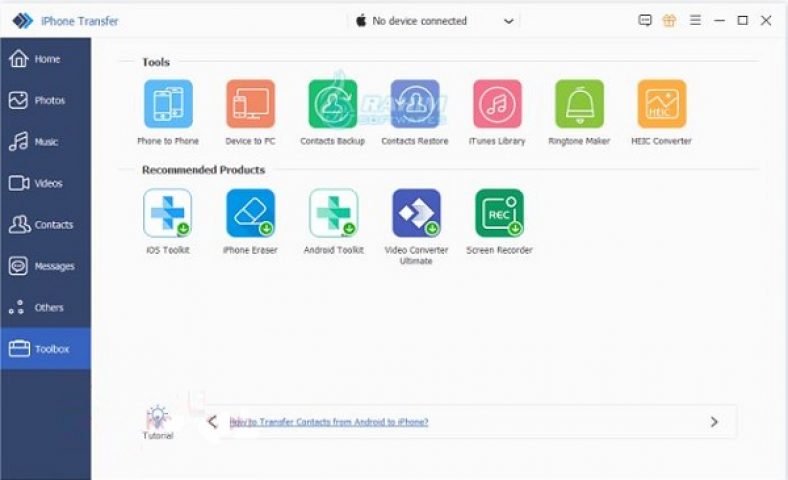
Task: Download the iPhone Eraser product
Action: pyautogui.click(x=250, y=213)
